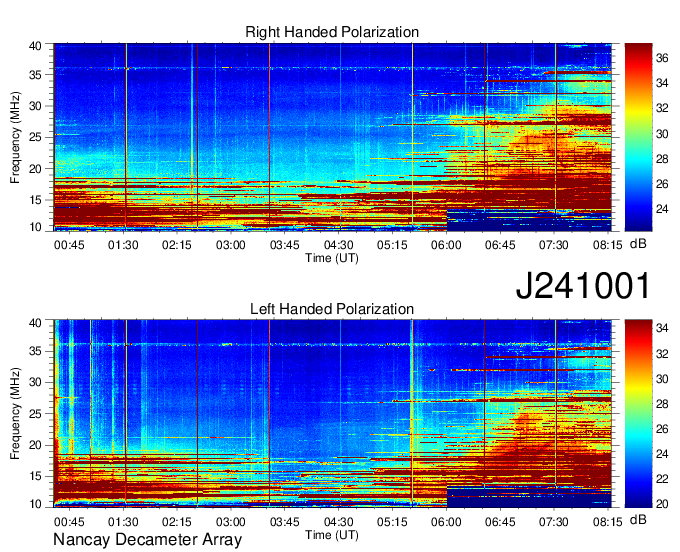Viewport: 680px width, 552px height.
Task: Click the "dB" unit beside the Left Handed color bar
Action: 638,520
